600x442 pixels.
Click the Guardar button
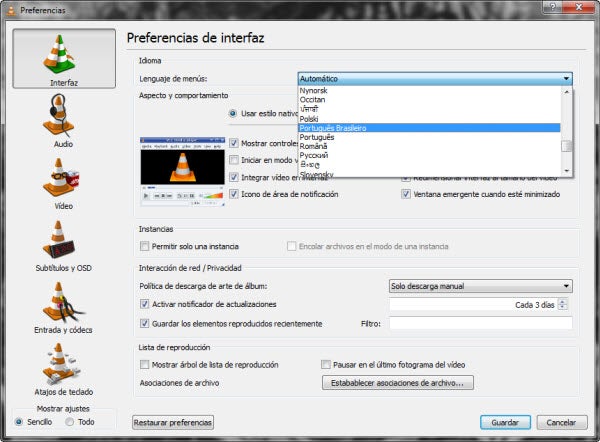coord(505,422)
